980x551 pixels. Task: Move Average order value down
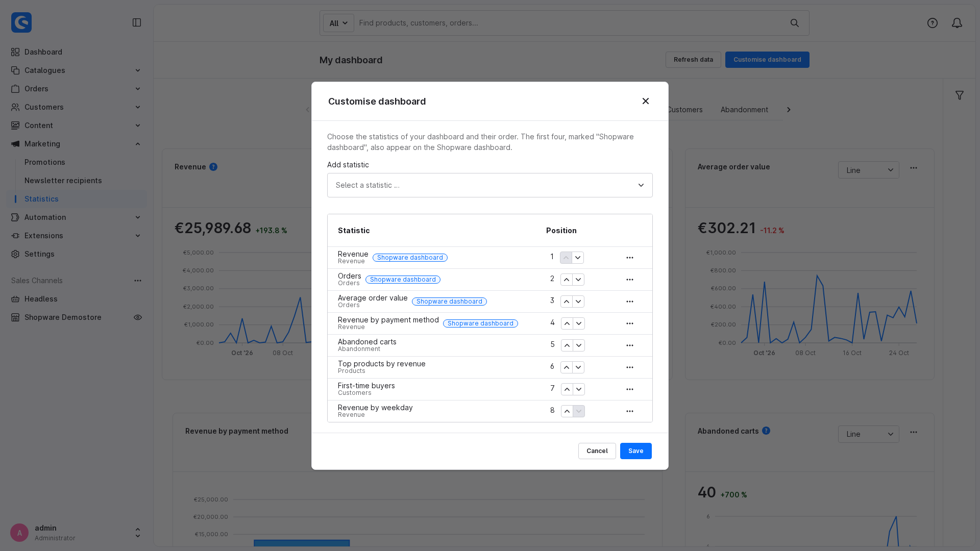tap(578, 302)
